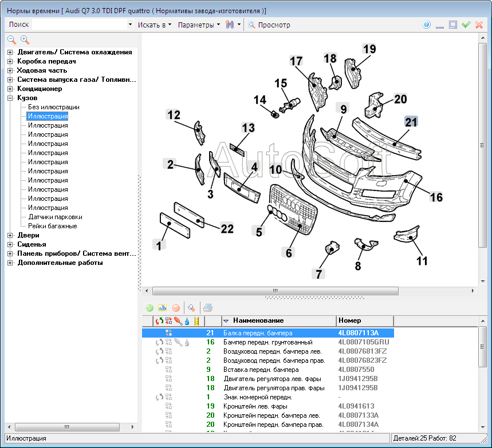This screenshot has height=448, width=492.
Task: Click callout 16 on the bumper diagram
Action: point(436,197)
